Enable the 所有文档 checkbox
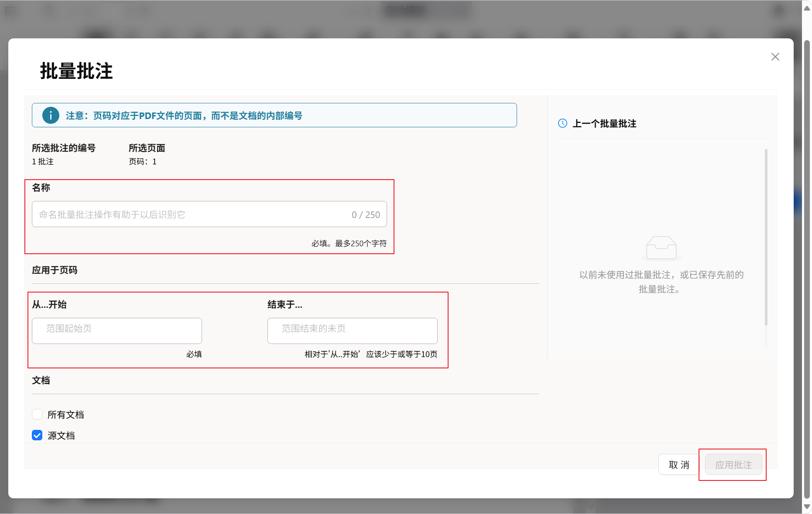The image size is (812, 514). (37, 414)
